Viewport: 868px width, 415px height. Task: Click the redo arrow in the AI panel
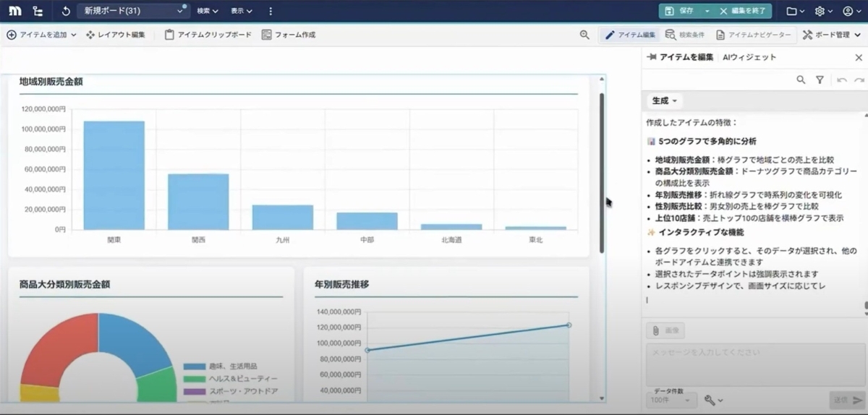tap(859, 80)
